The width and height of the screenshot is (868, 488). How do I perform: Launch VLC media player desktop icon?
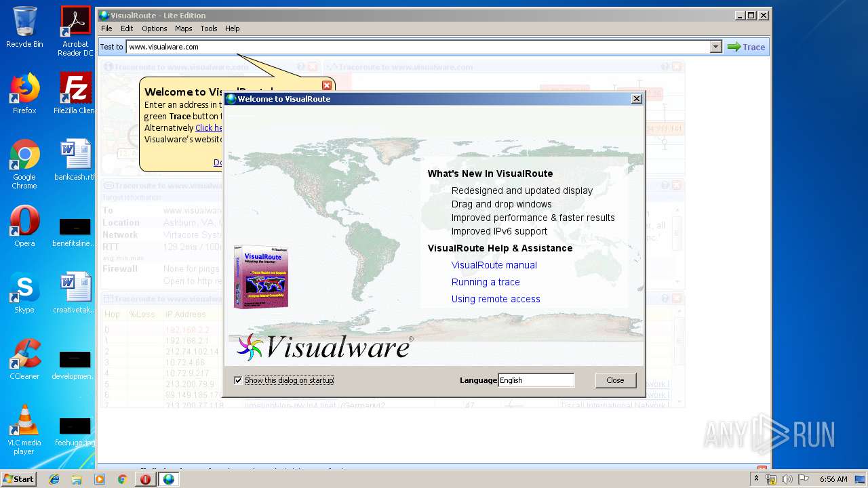click(24, 430)
